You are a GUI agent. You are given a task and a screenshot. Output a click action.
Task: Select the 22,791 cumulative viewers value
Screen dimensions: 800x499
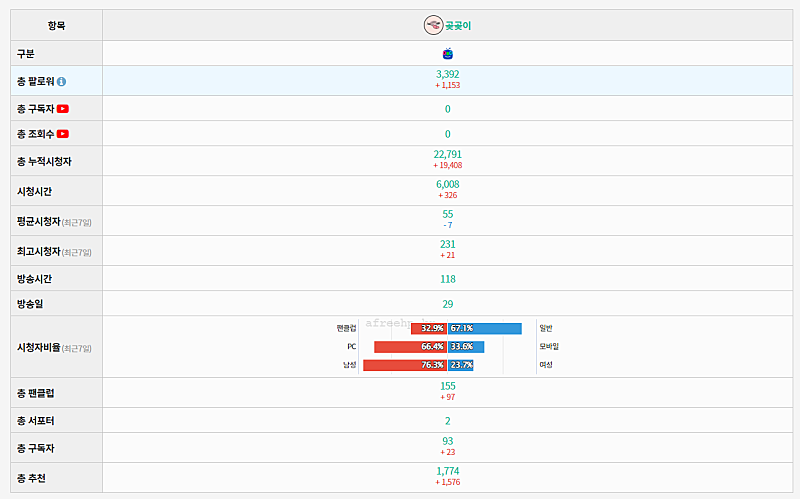[x=447, y=154]
